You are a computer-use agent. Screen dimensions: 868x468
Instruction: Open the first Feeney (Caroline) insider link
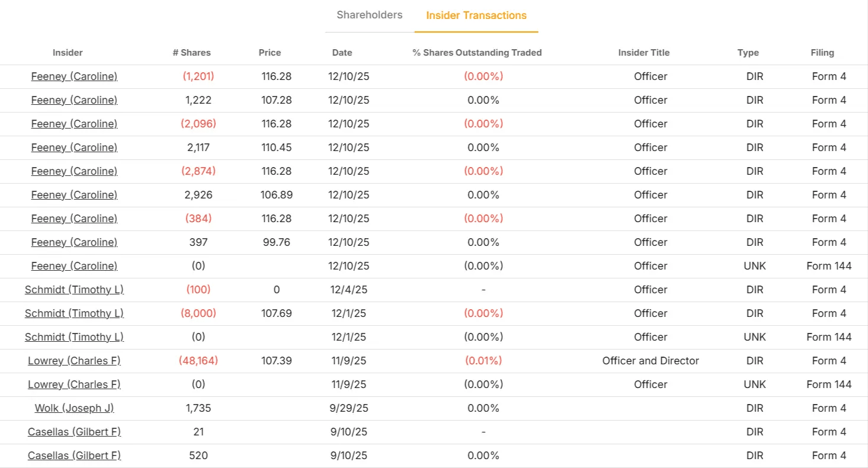click(x=73, y=76)
